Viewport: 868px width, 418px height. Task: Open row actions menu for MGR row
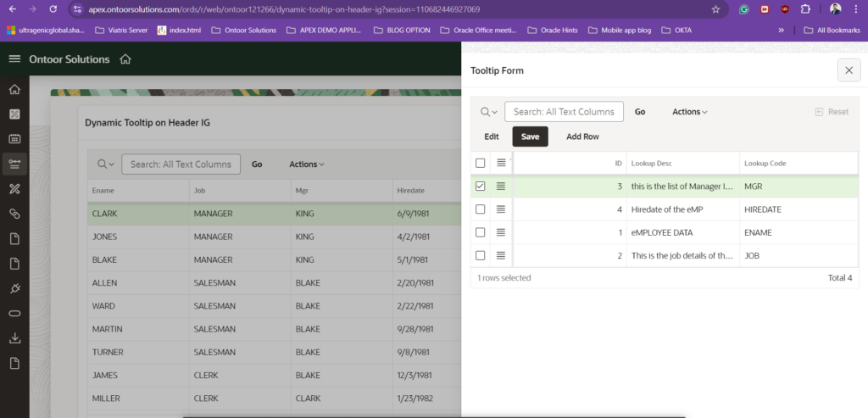tap(501, 186)
